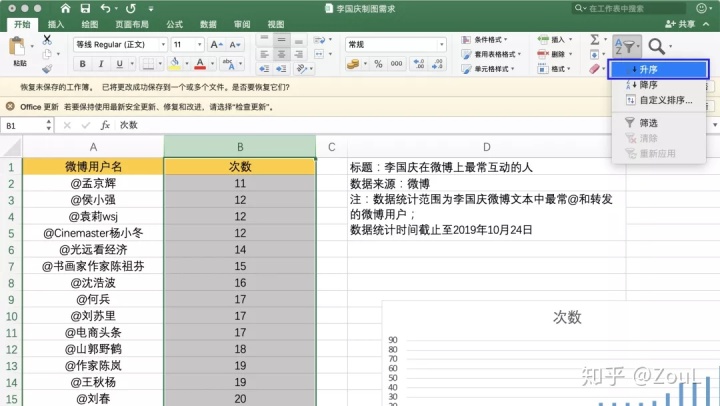Image resolution: width=720 pixels, height=406 pixels.
Task: Open the 条件格式 dropdown
Action: tap(485, 40)
